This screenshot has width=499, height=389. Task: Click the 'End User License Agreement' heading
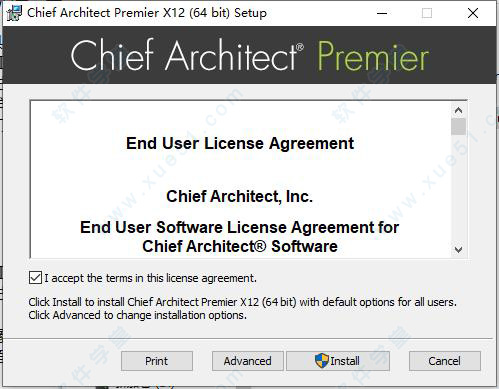coord(240,144)
